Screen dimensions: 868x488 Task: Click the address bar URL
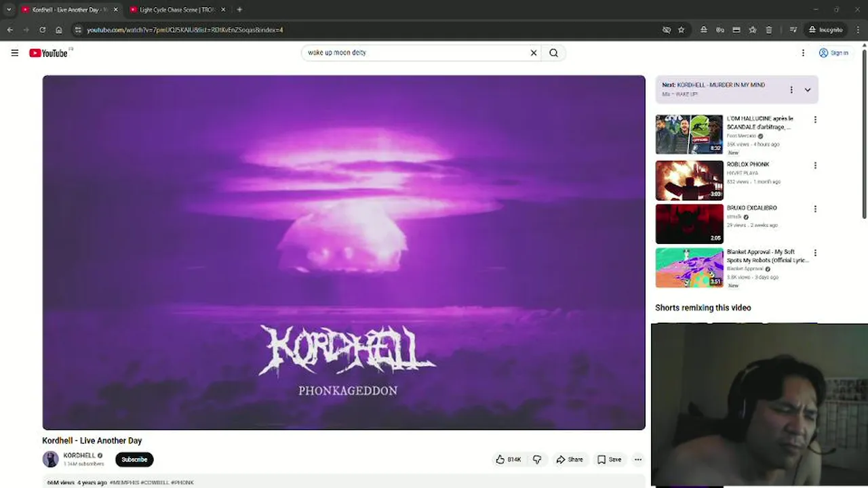tap(185, 30)
